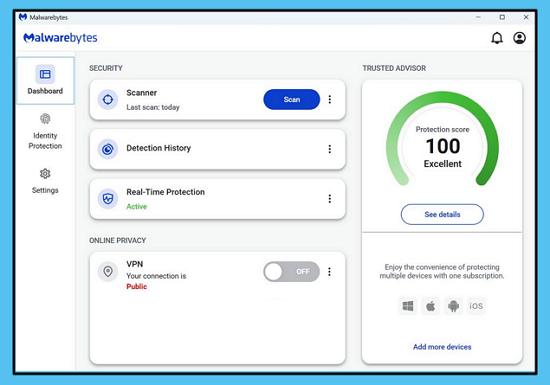This screenshot has height=385, width=550.
Task: Minimize the Malwarebytes window
Action: click(x=478, y=17)
